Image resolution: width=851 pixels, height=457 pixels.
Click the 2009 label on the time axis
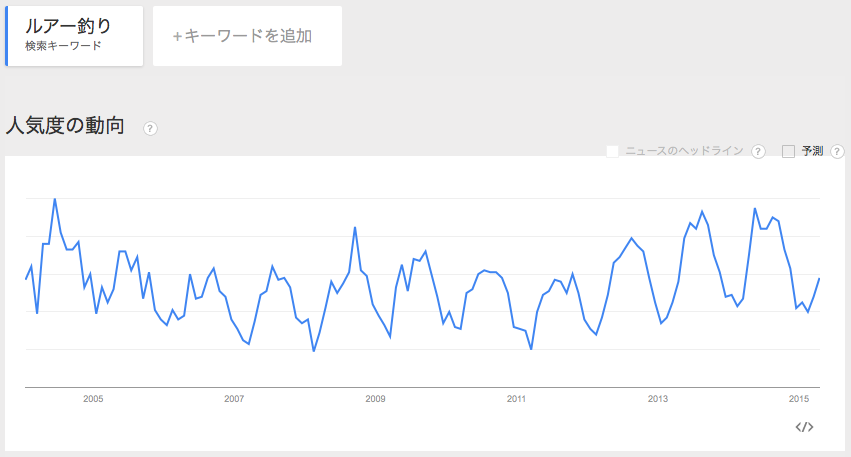(375, 399)
